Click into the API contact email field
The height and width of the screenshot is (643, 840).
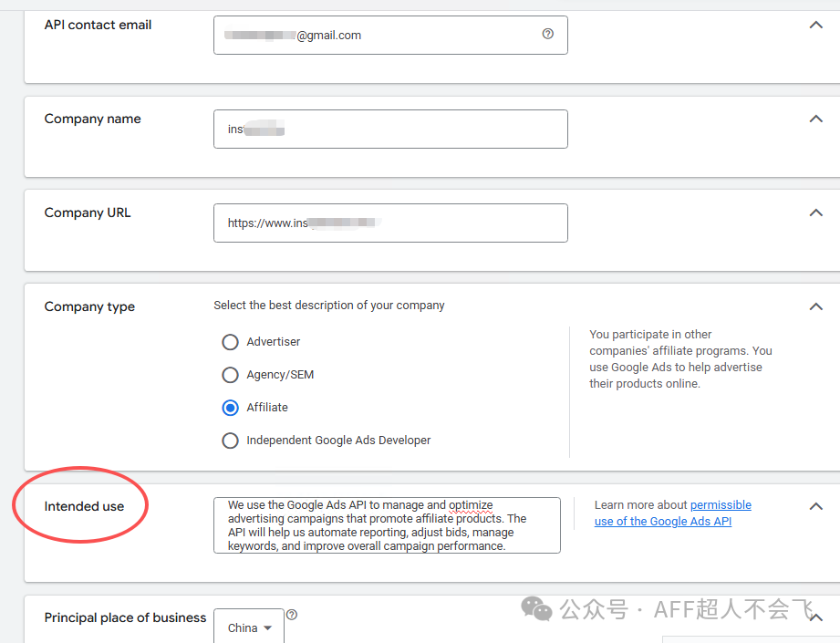390,35
